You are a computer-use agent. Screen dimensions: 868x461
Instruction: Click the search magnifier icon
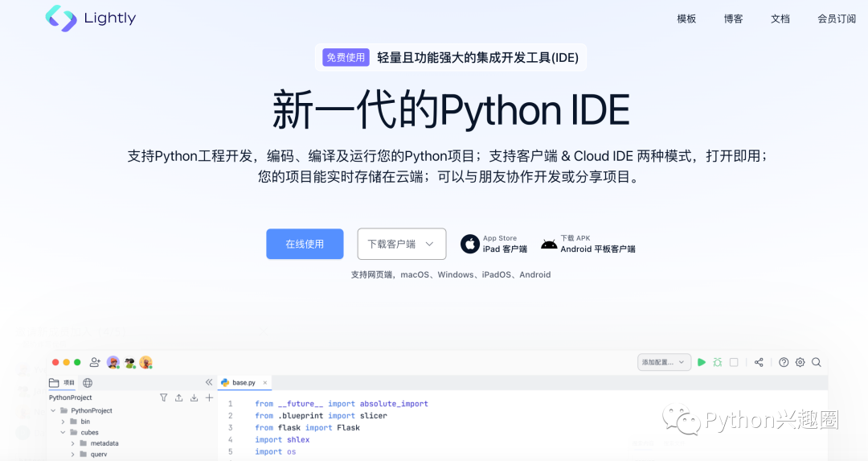tap(817, 362)
